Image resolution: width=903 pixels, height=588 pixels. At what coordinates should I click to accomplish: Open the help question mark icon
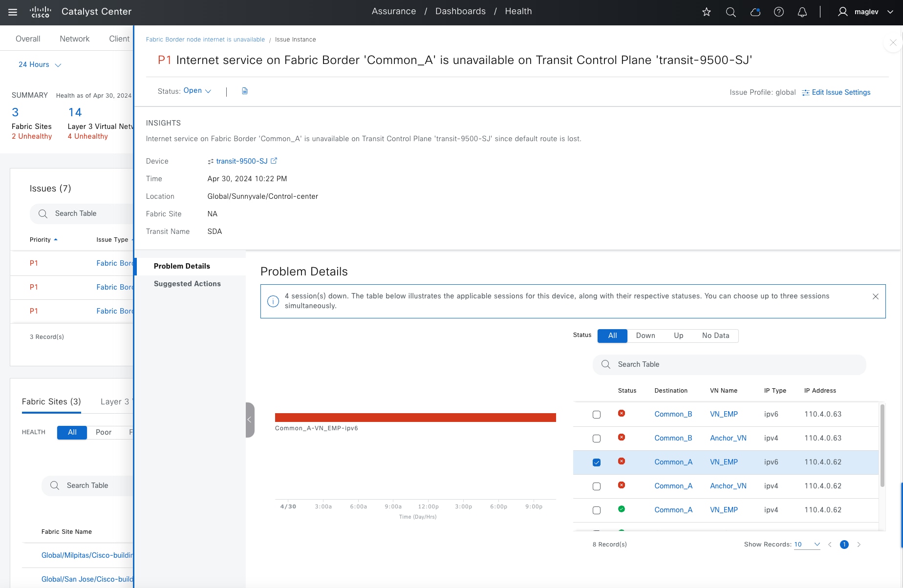coord(779,12)
